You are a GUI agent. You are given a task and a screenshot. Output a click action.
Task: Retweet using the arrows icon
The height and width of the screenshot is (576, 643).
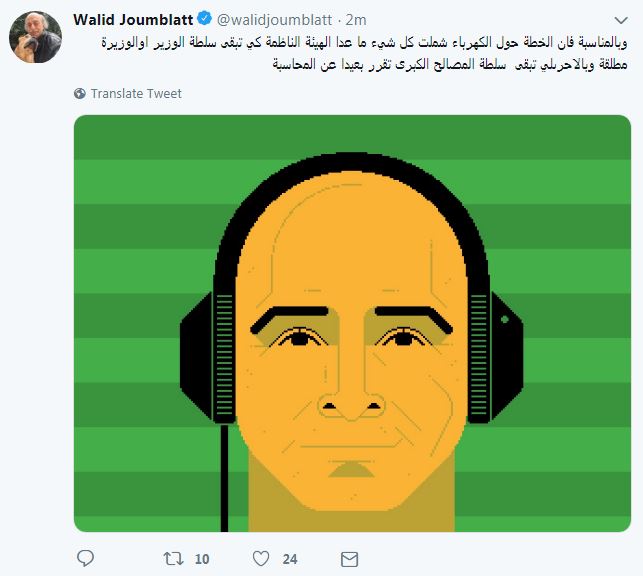click(x=173, y=559)
